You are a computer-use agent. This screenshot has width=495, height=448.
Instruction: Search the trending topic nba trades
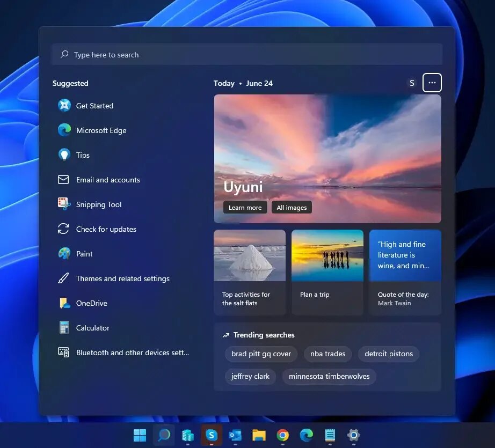tap(327, 354)
